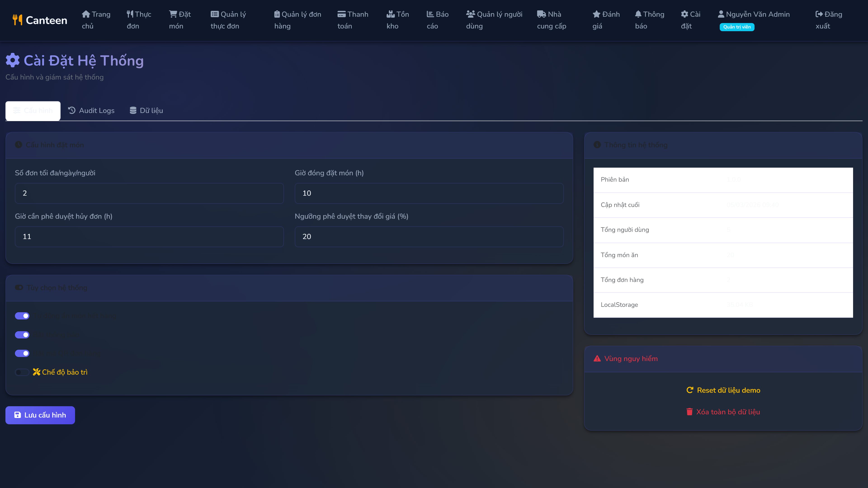Select the Cập nhật cuối row
Image resolution: width=868 pixels, height=488 pixels.
(723, 205)
